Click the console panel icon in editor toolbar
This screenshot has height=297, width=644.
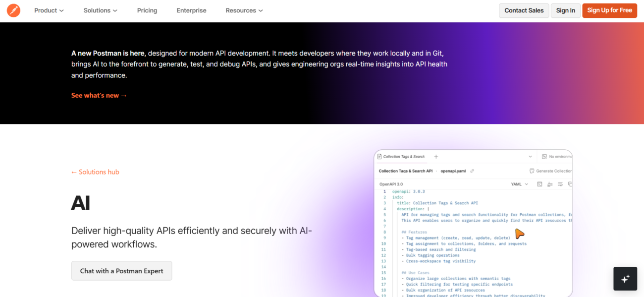click(x=539, y=184)
